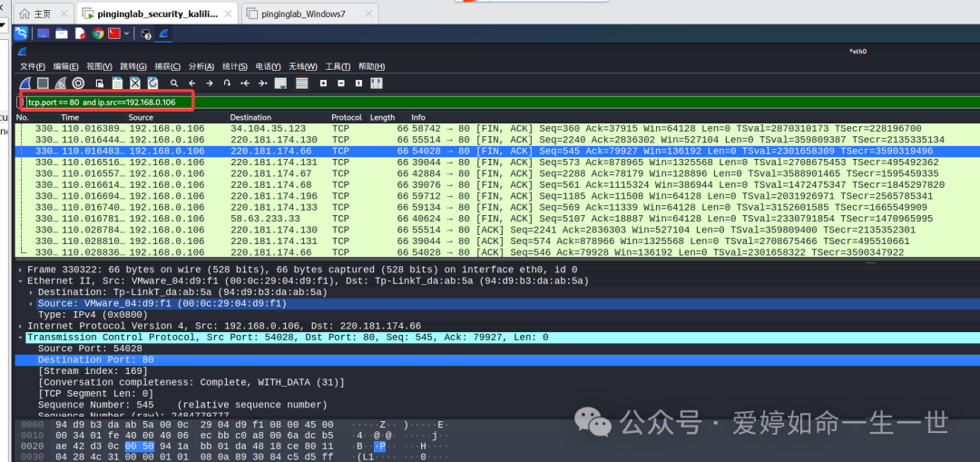Go to the first packet
The height and width of the screenshot is (462, 980).
click(245, 84)
